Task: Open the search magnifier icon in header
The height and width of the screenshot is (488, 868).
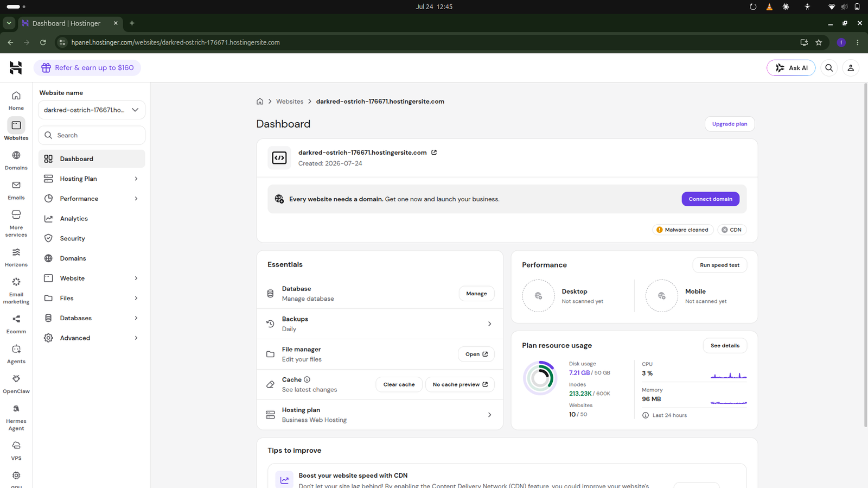Action: pos(829,68)
